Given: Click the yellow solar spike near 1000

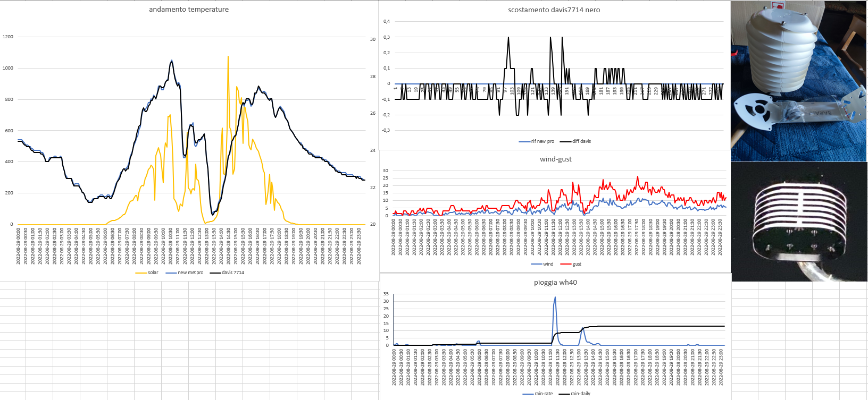Looking at the screenshot, I should (228, 57).
